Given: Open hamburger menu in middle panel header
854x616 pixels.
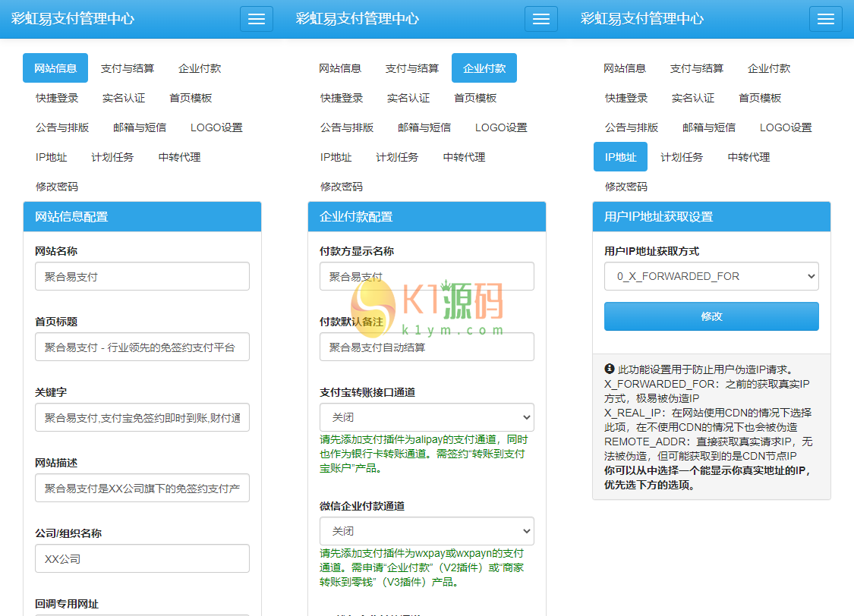Looking at the screenshot, I should (x=540, y=19).
